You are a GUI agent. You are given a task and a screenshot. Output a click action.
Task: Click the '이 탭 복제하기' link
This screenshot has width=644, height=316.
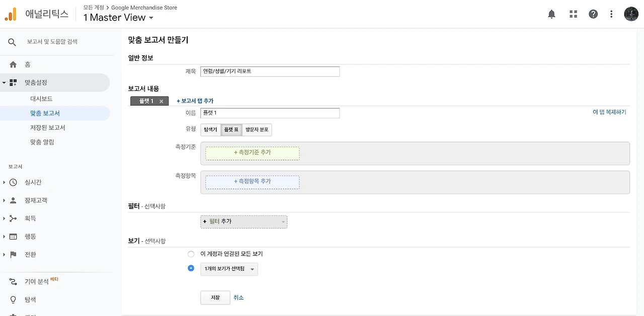click(x=609, y=112)
